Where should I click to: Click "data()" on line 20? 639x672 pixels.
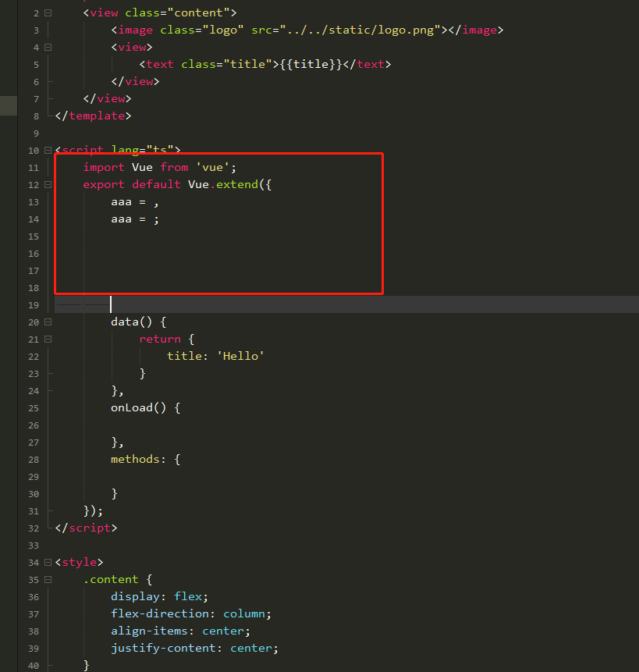coord(132,322)
